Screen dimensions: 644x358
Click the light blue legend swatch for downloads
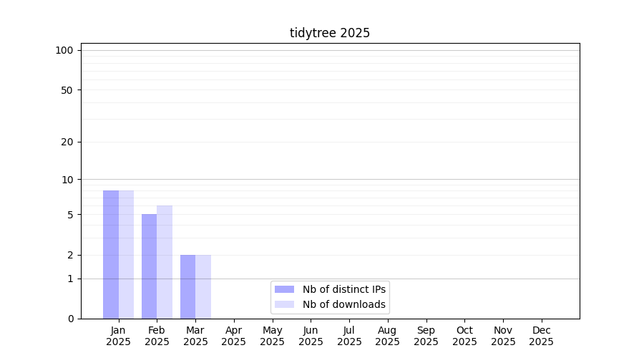284,304
